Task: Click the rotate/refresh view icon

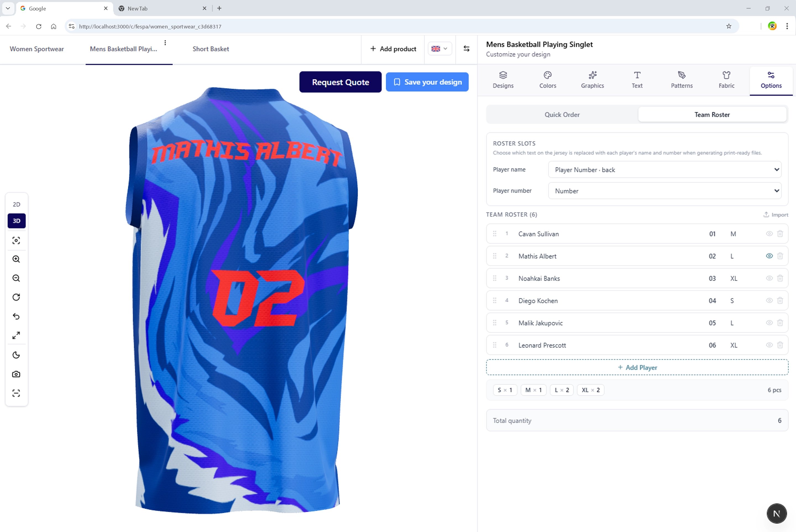Action: click(x=16, y=297)
